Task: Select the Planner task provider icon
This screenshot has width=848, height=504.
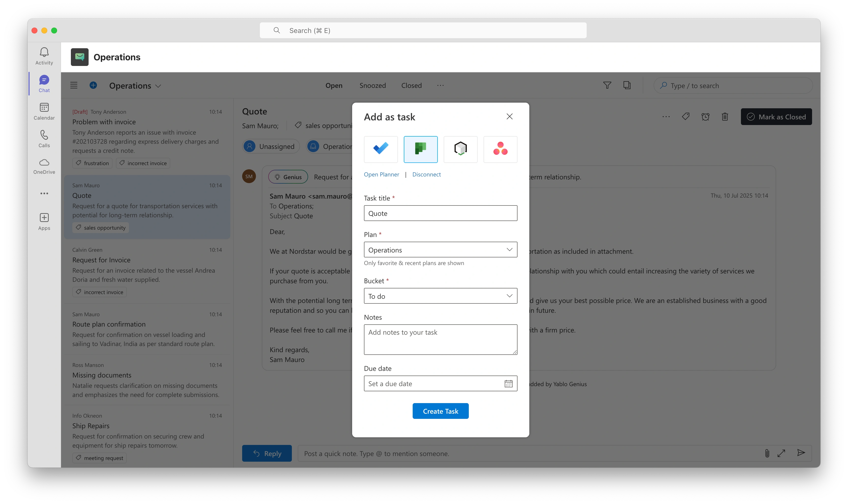Action: 421,149
